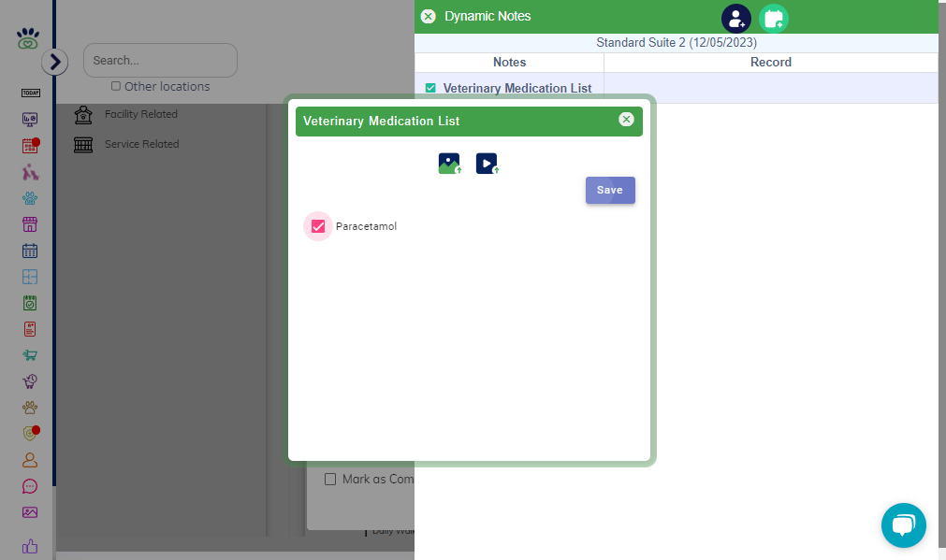Click the Record column header
Image resolution: width=946 pixels, height=560 pixels.
pos(770,62)
